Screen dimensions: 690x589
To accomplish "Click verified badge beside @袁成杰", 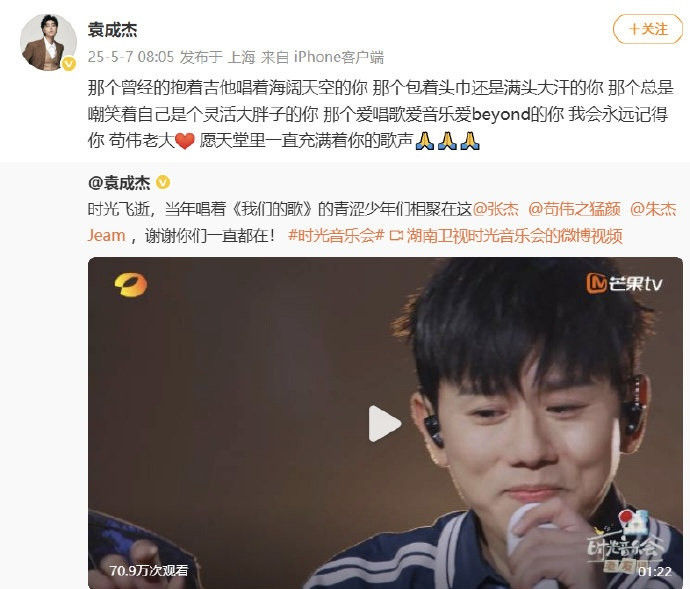I will tap(163, 182).
